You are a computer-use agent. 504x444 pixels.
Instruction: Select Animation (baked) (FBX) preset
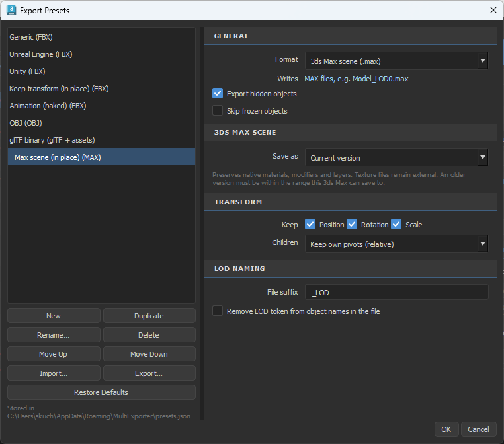[101, 106]
